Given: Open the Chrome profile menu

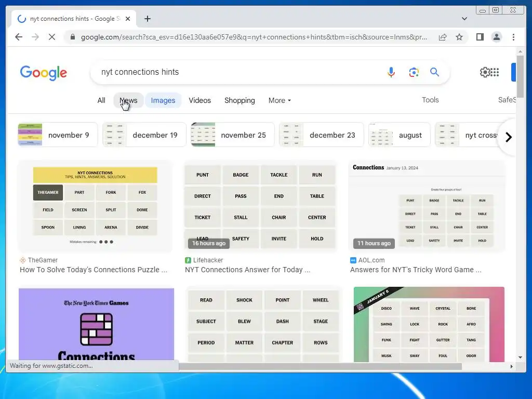Looking at the screenshot, I should [x=496, y=37].
